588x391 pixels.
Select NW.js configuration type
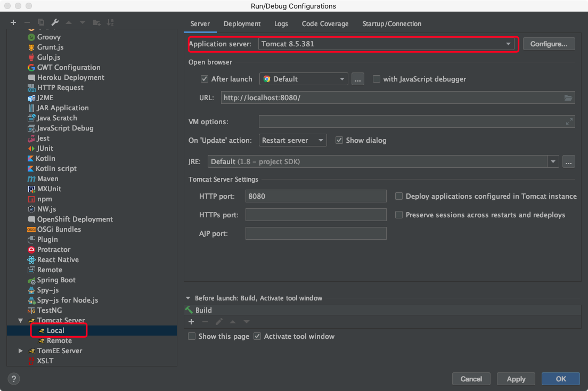click(46, 209)
